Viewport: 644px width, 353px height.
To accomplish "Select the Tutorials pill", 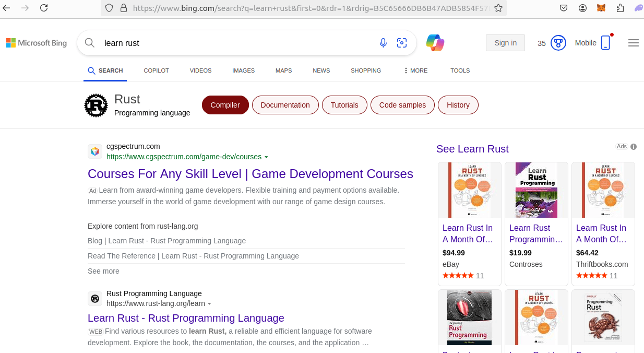I will tap(344, 105).
